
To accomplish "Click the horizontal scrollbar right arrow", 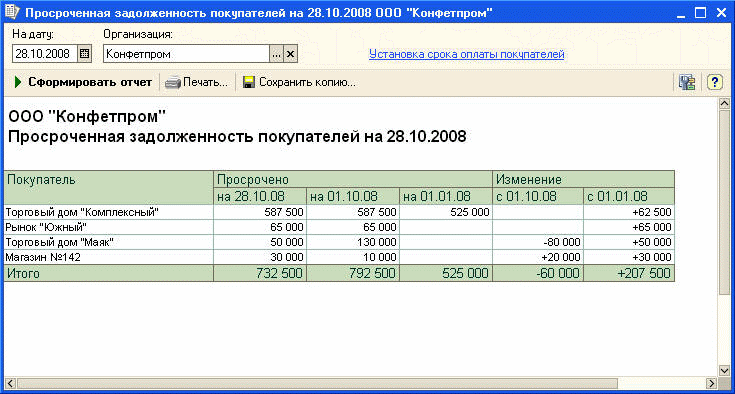I will [712, 383].
